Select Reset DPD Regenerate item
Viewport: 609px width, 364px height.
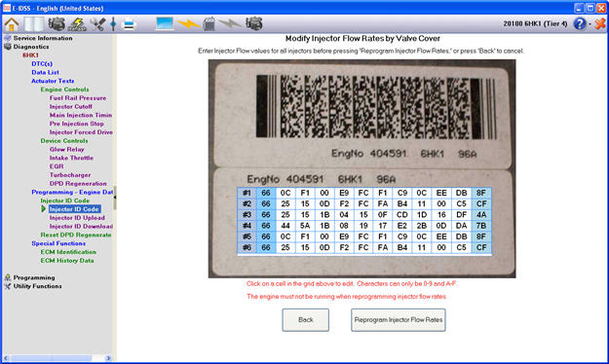click(76, 235)
